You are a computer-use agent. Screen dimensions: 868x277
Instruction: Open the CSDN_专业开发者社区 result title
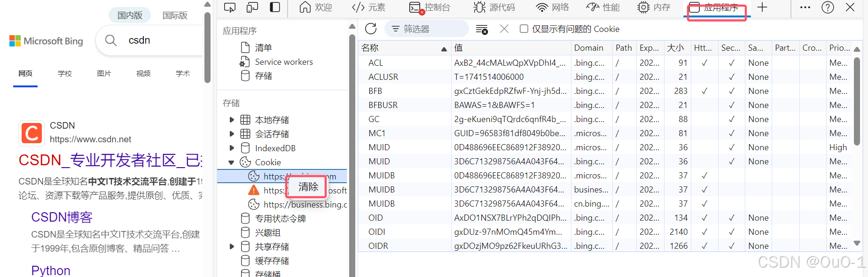click(110, 161)
